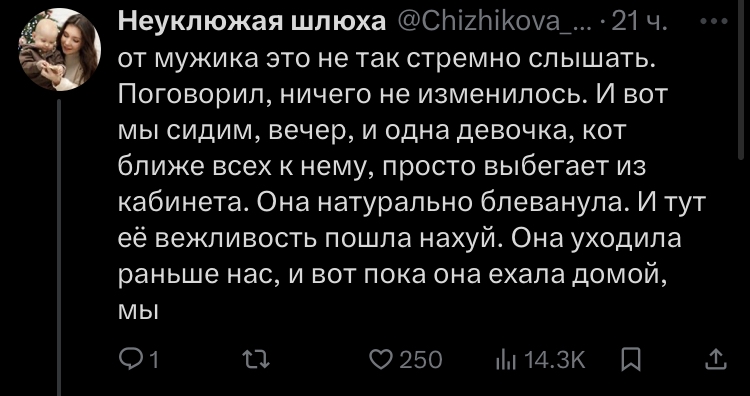Viewport: 750px width, 396px height.
Task: Open the share arrow icon
Action: [x=716, y=360]
